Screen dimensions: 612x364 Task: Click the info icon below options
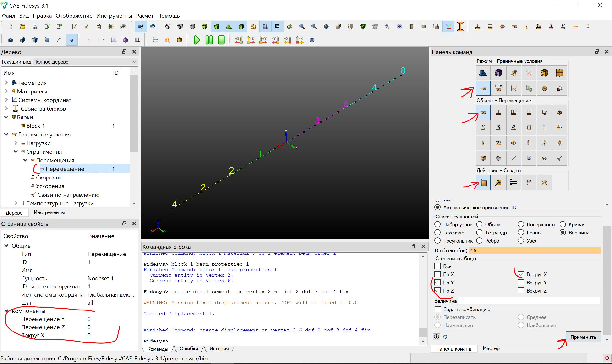[x=437, y=337]
